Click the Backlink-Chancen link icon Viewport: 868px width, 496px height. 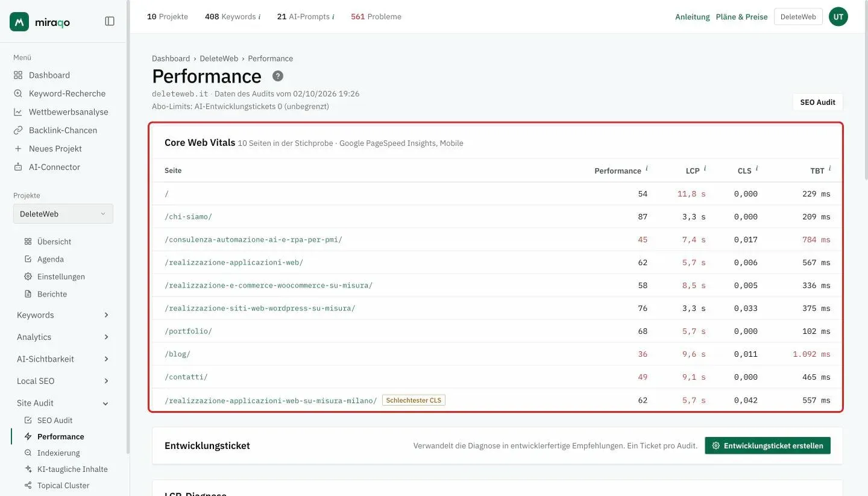point(17,130)
